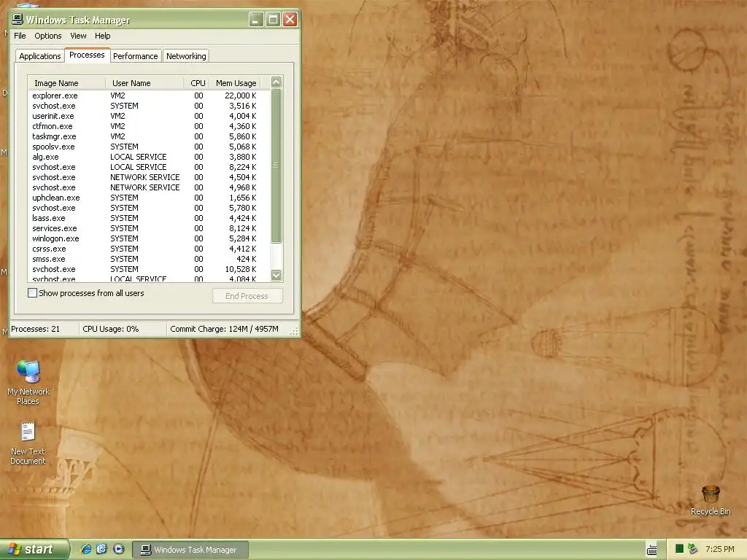Sort processes by Mem Usage column

pyautogui.click(x=236, y=83)
